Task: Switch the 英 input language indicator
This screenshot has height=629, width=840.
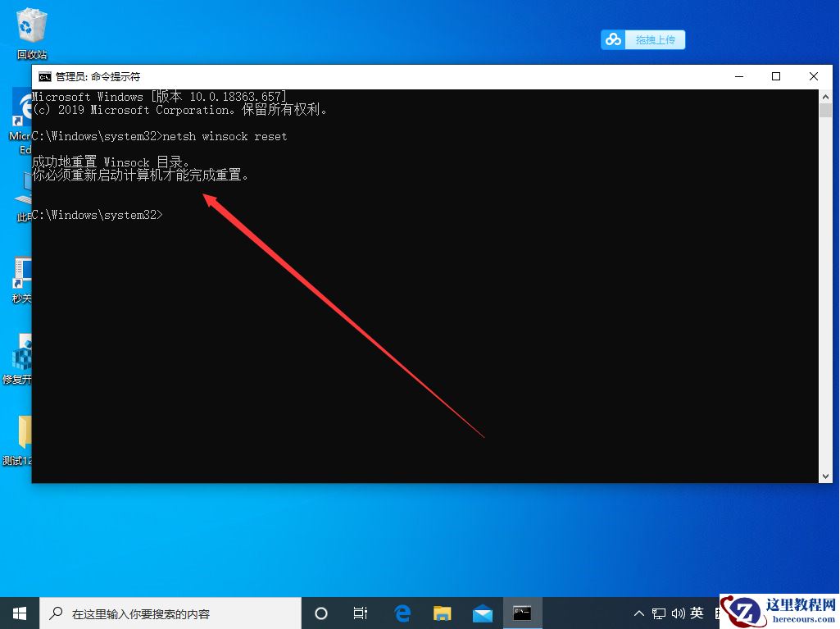Action: point(697,613)
